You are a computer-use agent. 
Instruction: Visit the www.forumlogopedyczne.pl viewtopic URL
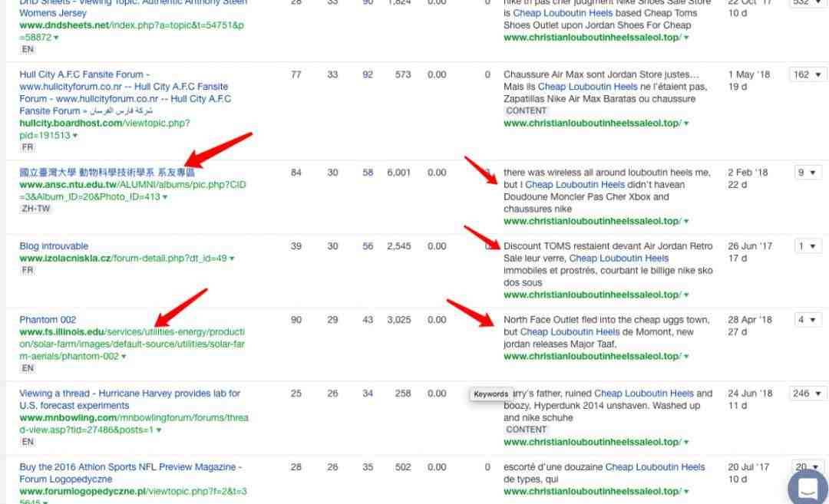coord(134,496)
